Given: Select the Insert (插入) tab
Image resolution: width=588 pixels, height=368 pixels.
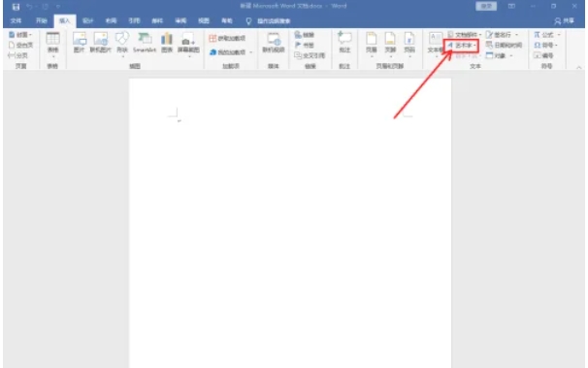Looking at the screenshot, I should point(65,21).
